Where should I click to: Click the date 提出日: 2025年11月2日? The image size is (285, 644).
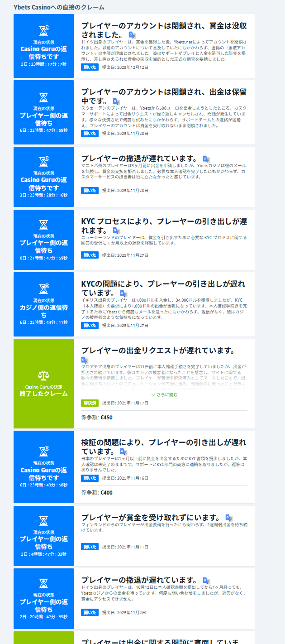click(x=124, y=613)
